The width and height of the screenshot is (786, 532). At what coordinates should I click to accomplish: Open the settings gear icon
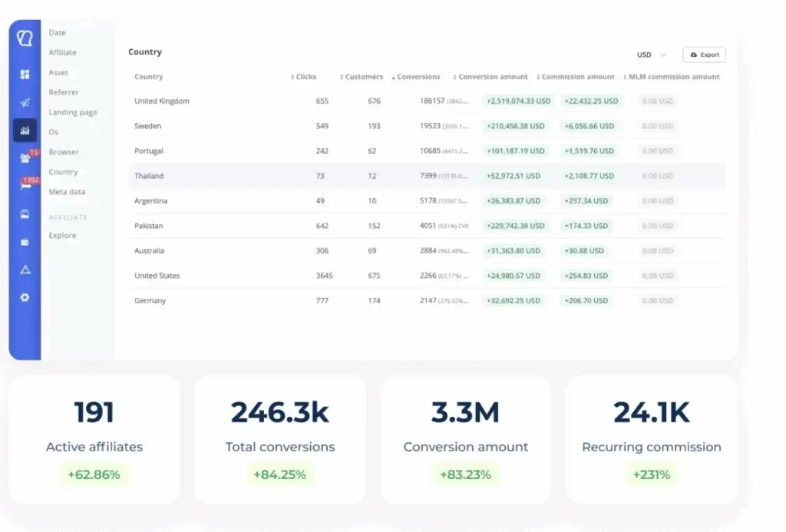(25, 297)
